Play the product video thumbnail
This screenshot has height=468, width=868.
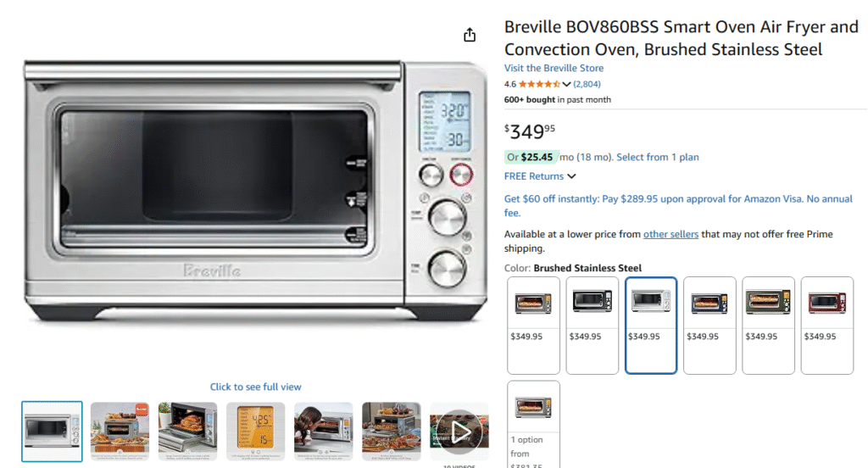pyautogui.click(x=459, y=432)
